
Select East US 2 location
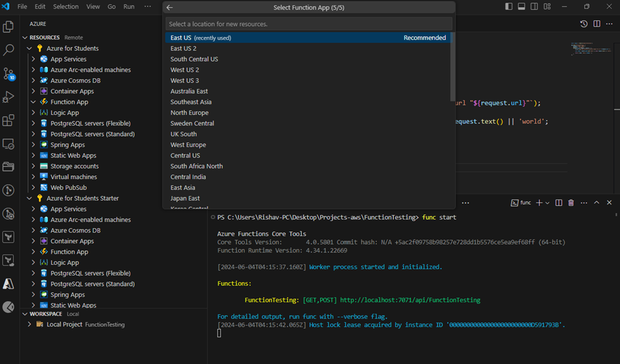308,48
